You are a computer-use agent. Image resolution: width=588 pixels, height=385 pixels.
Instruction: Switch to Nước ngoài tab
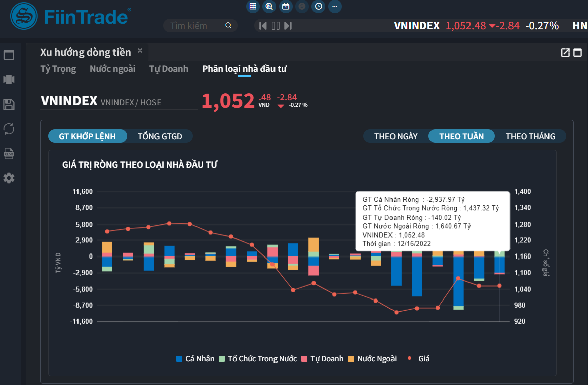(x=112, y=69)
